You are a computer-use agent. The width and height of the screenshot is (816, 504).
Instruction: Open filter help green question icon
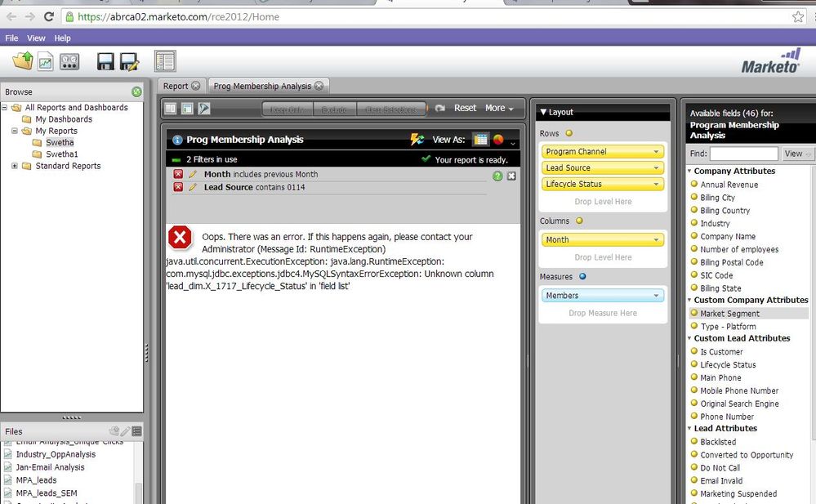click(497, 176)
